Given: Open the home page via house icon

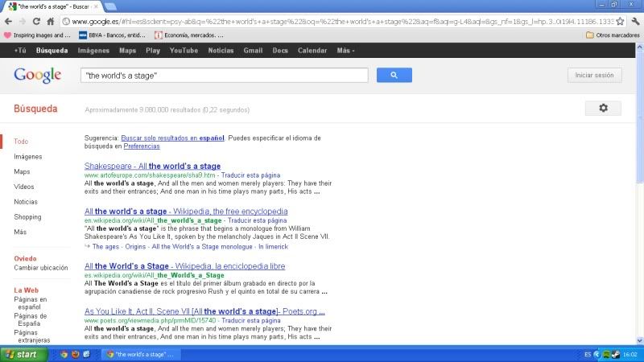Looking at the screenshot, I should coord(50,22).
